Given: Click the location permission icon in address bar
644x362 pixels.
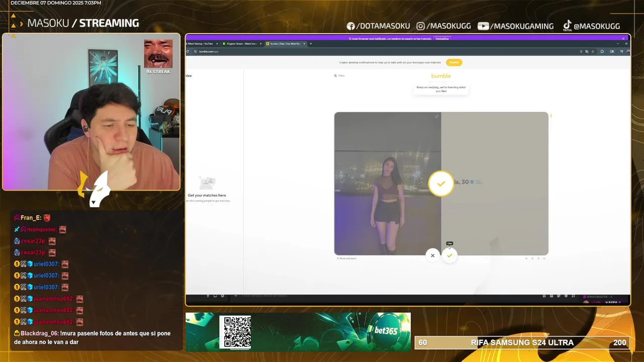Looking at the screenshot, I should click(581, 51).
